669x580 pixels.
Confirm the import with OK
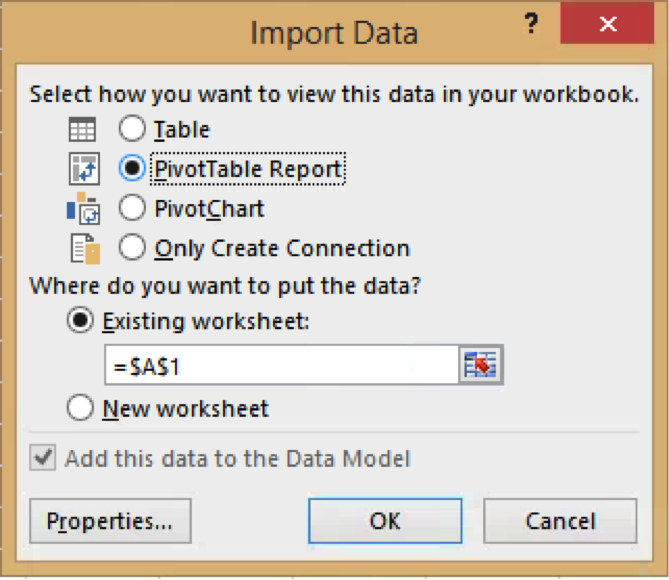click(385, 521)
